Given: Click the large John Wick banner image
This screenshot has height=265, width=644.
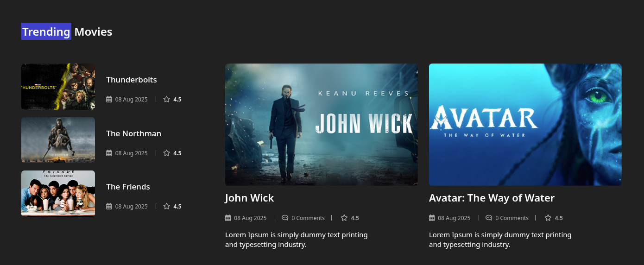Looking at the screenshot, I should point(322,125).
